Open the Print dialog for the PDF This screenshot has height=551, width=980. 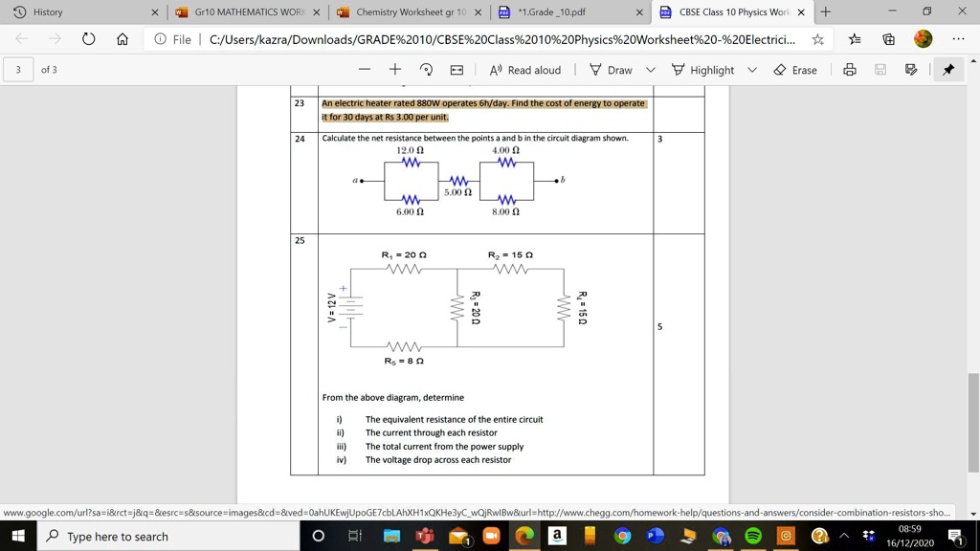pyautogui.click(x=849, y=69)
